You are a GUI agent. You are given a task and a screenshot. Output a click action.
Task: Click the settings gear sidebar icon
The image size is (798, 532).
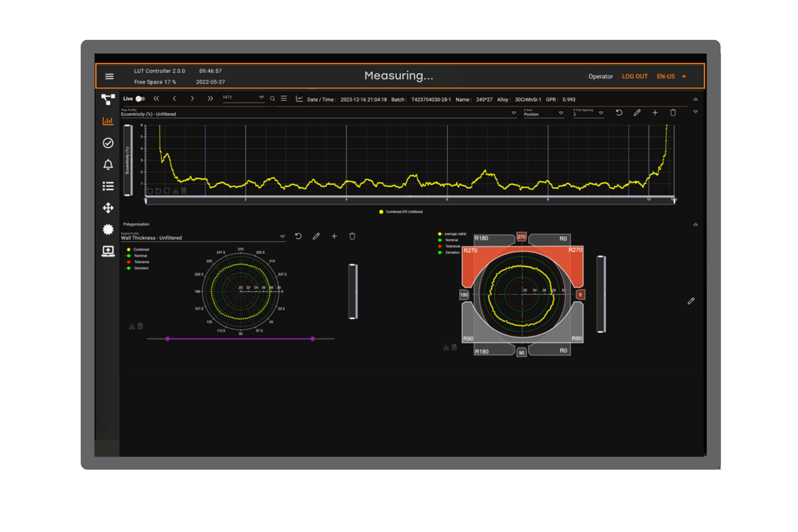pyautogui.click(x=108, y=229)
